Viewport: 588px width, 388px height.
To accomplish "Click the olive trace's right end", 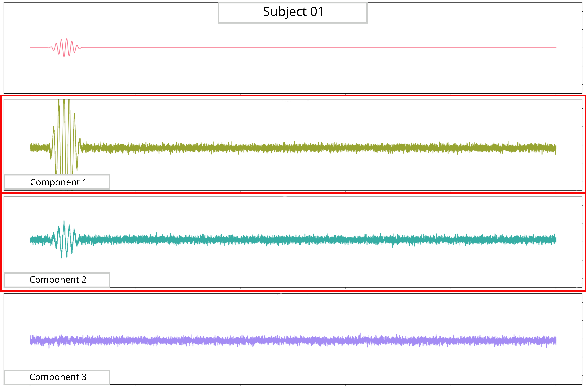I will [x=556, y=148].
